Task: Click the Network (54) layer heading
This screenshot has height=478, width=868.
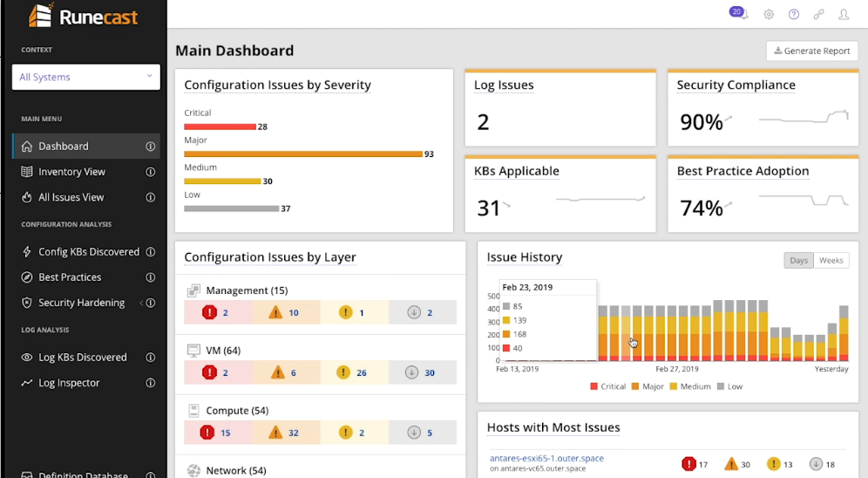Action: (236, 470)
